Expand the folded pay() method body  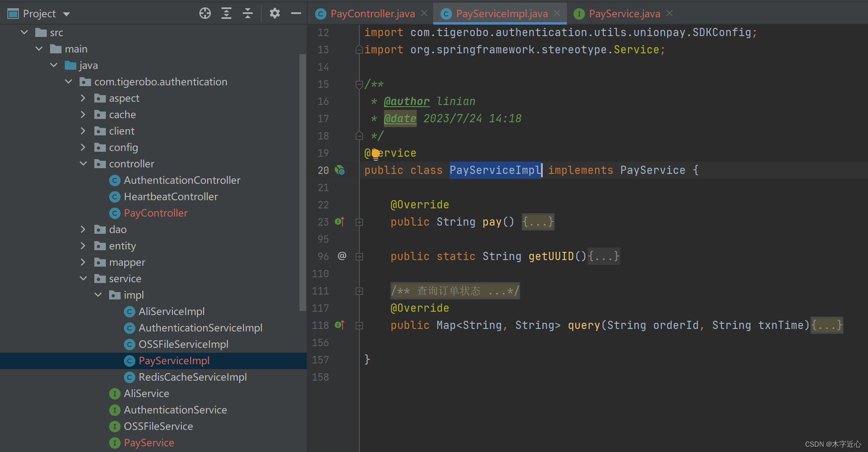click(538, 222)
